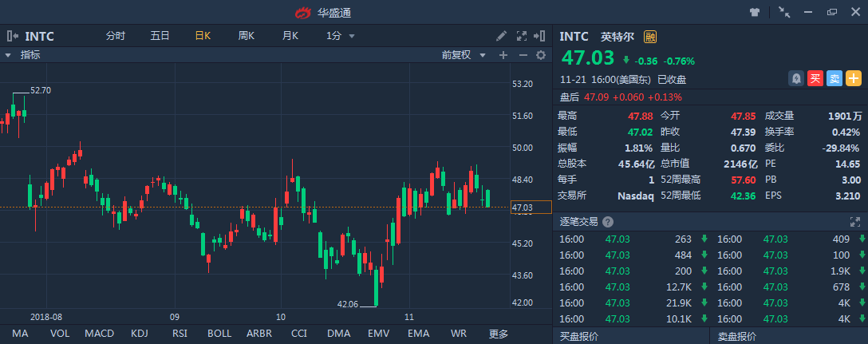The image size is (868, 344).
Task: Click the 47.03 current price label on axis
Action: click(x=531, y=208)
